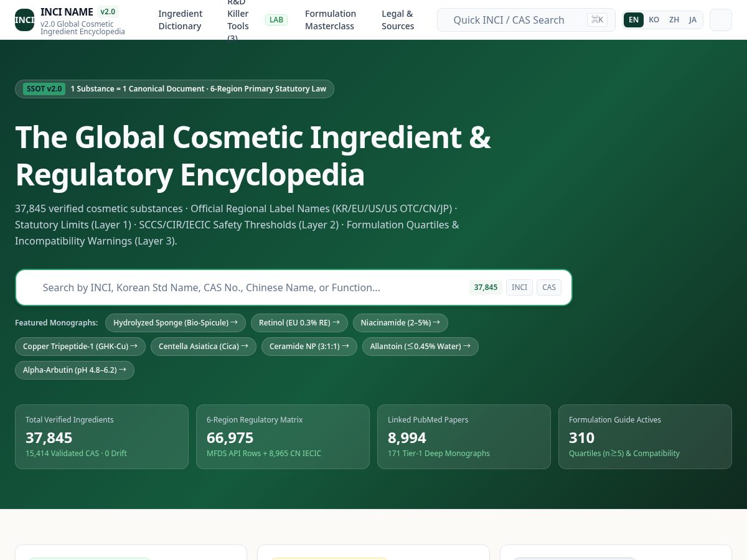Click the main encyclopedia headline

tap(253, 156)
